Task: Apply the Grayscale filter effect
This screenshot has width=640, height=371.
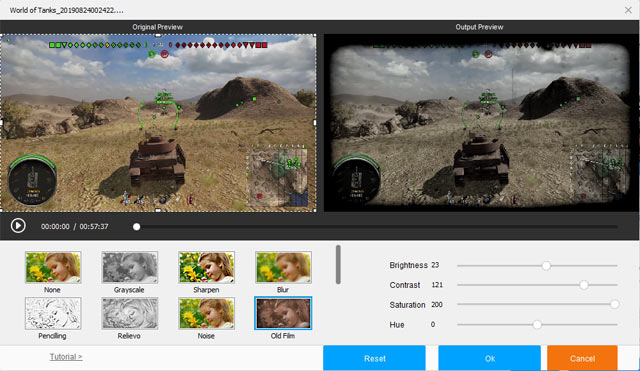Action: [x=130, y=267]
